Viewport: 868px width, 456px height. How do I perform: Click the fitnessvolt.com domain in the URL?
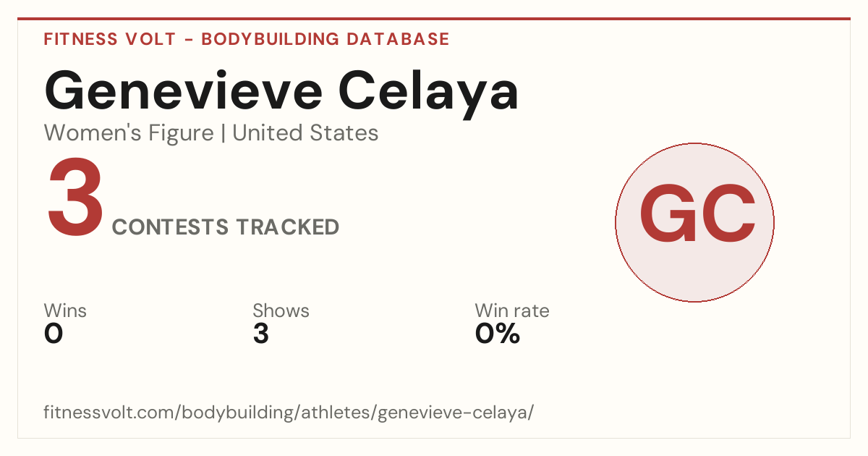click(107, 413)
